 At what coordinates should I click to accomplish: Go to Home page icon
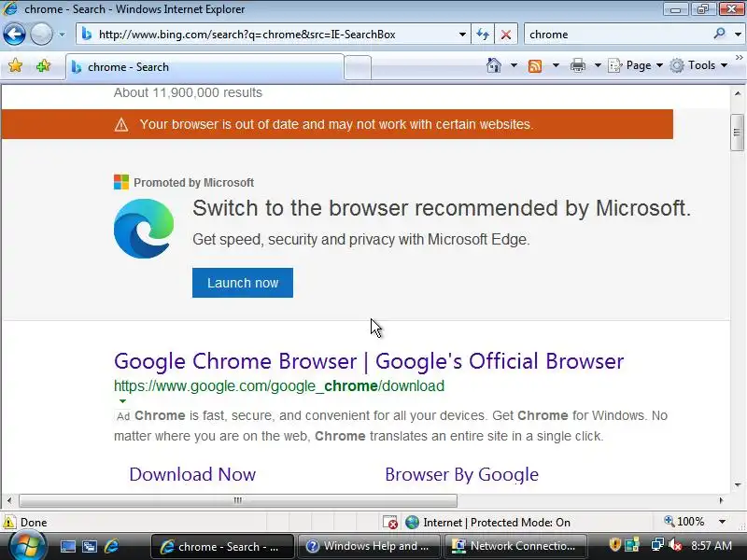(x=494, y=65)
